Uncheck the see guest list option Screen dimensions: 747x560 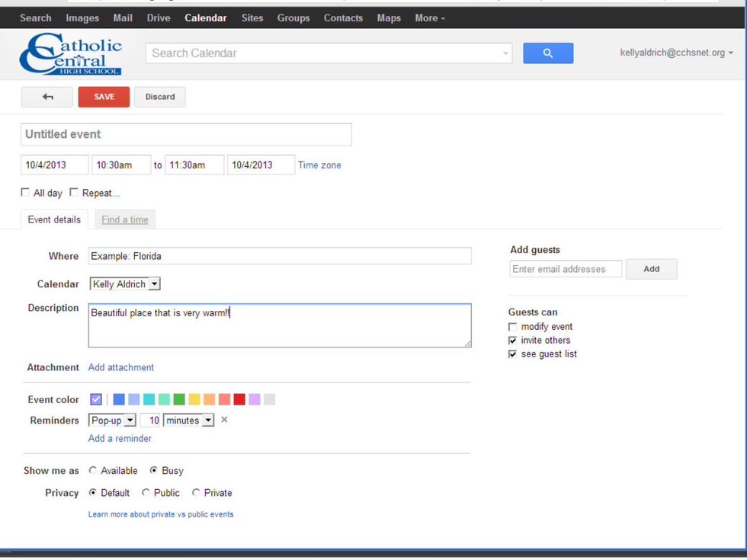click(513, 354)
